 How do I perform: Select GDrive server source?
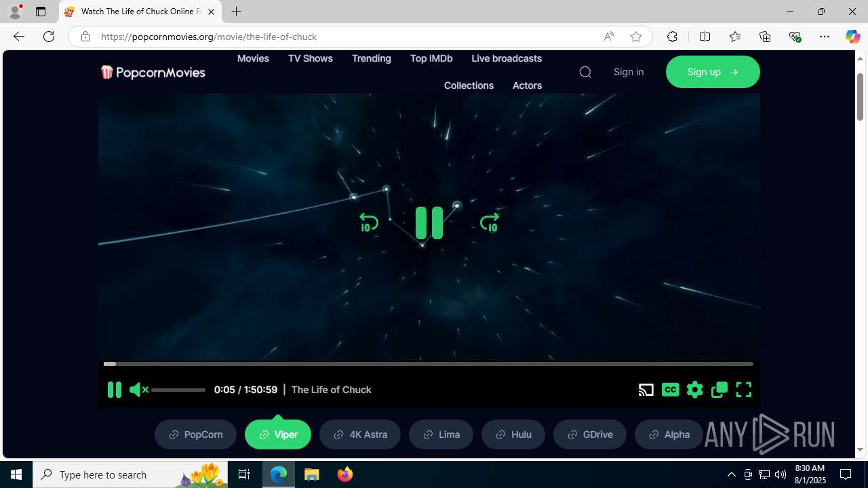click(x=590, y=434)
